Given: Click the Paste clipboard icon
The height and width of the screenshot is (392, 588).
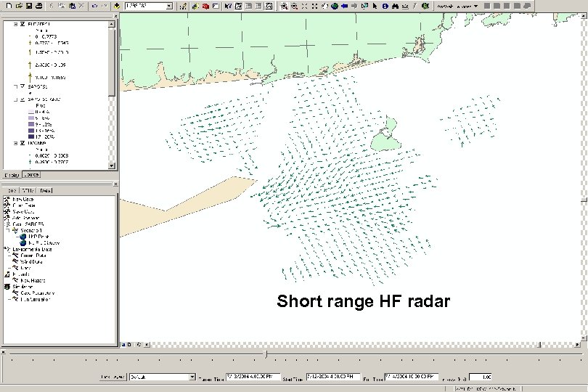Looking at the screenshot, I should click(x=73, y=6).
